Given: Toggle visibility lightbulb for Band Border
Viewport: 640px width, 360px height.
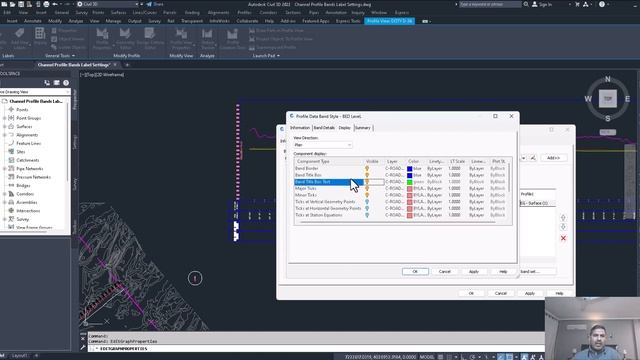Looking at the screenshot, I should pos(367,168).
